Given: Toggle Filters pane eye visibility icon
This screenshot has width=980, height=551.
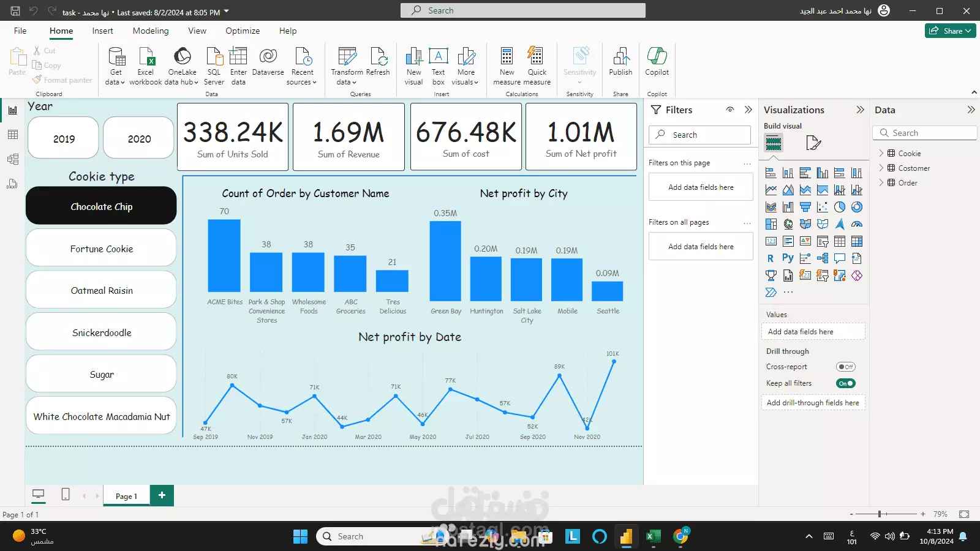Looking at the screenshot, I should (730, 110).
